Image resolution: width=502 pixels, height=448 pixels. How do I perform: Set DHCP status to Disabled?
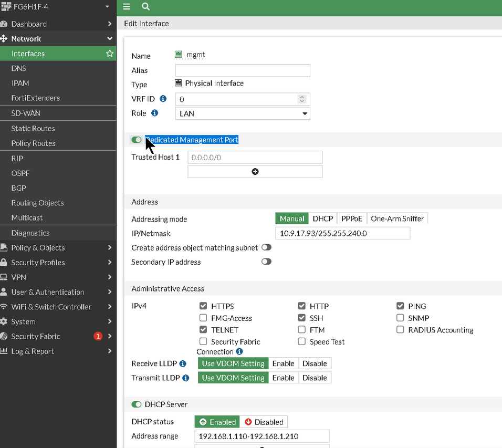264,422
